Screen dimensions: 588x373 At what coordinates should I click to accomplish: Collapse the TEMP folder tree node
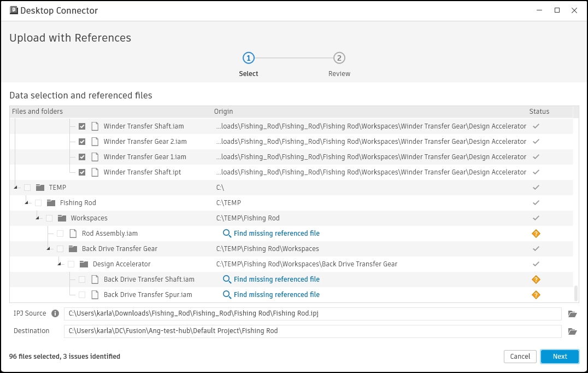point(16,188)
